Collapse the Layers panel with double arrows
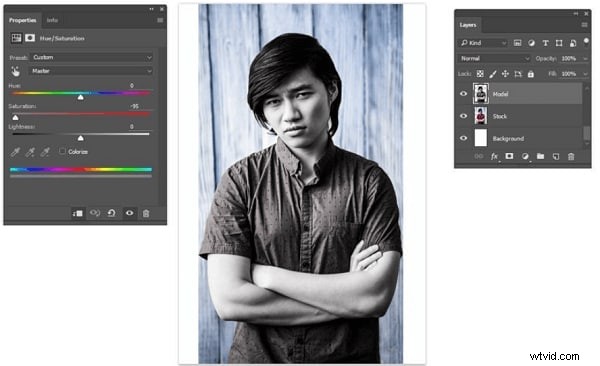This screenshot has width=600, height=366. [576, 13]
